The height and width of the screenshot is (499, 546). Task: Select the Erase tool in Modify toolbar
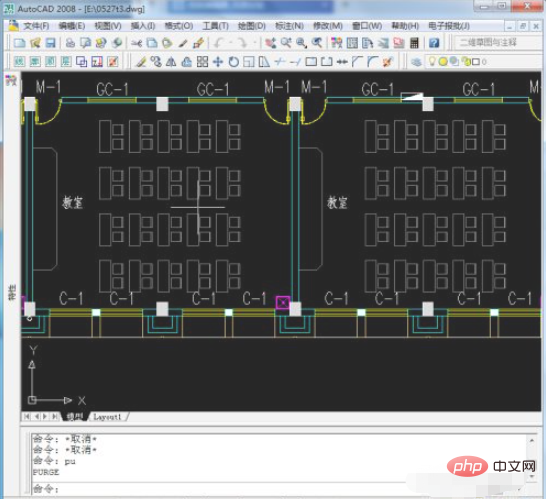(x=141, y=62)
